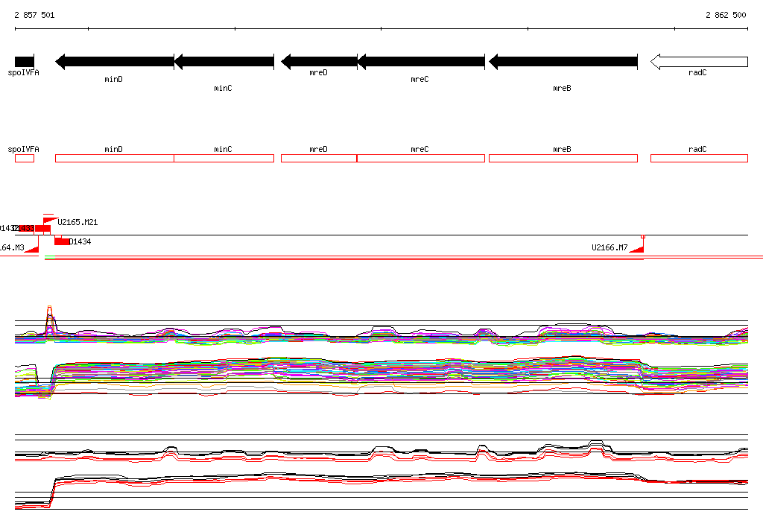Screen dimensions: 763x532
Task: Click the U2166.M7 feature label
Action: tap(610, 248)
